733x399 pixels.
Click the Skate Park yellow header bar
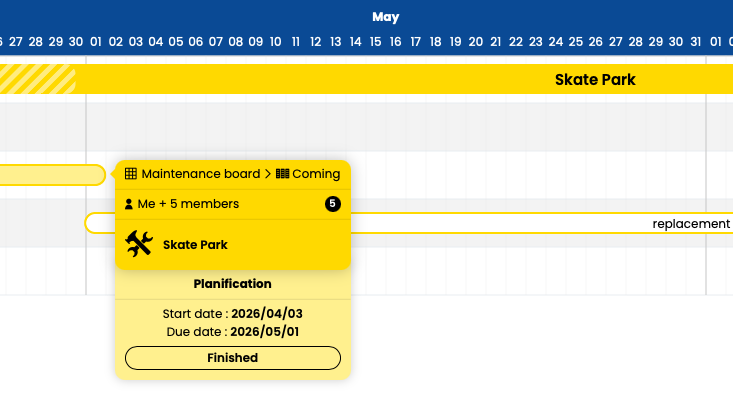tap(366, 79)
